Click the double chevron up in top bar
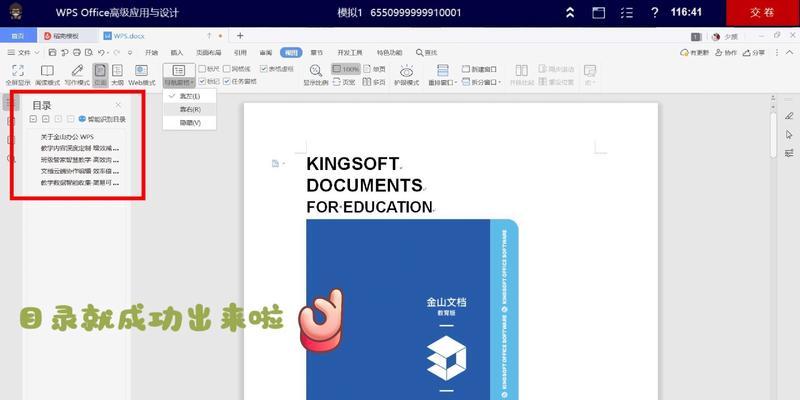Viewport: 800px width, 400px height. pos(570,13)
